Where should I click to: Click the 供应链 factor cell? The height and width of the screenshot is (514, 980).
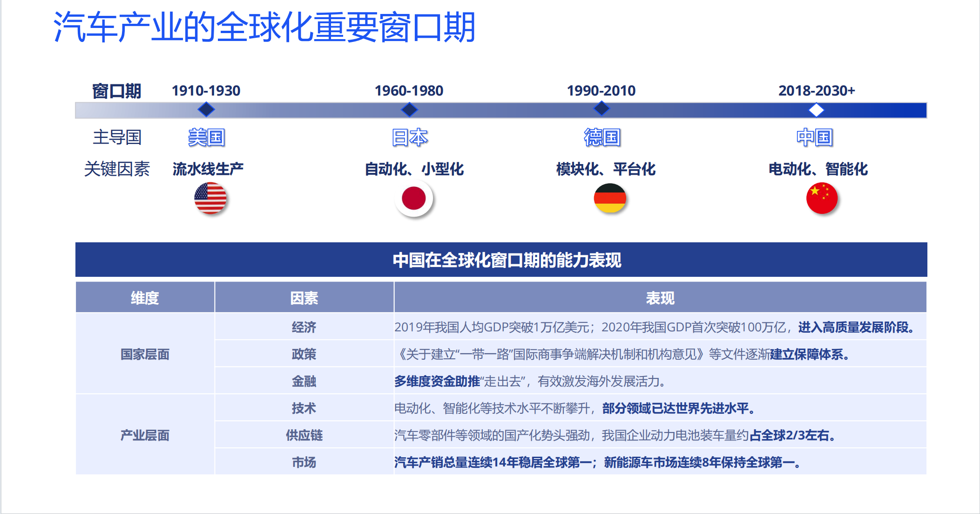click(x=304, y=435)
